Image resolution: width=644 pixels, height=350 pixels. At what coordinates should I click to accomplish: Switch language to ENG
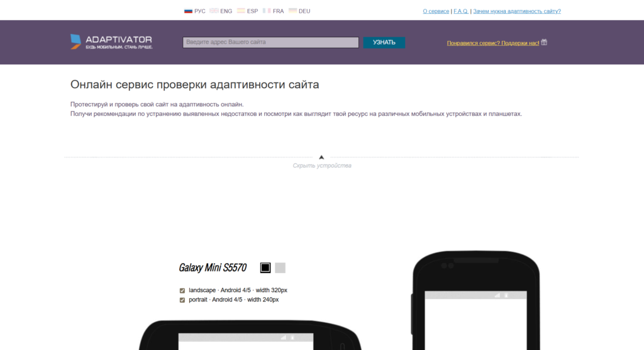pyautogui.click(x=221, y=11)
